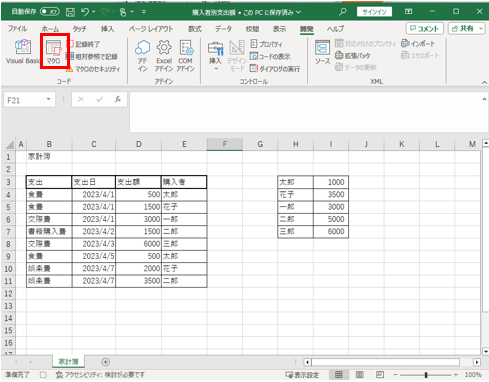
Task: Click the Name Box showing F21
Action: click(24, 100)
